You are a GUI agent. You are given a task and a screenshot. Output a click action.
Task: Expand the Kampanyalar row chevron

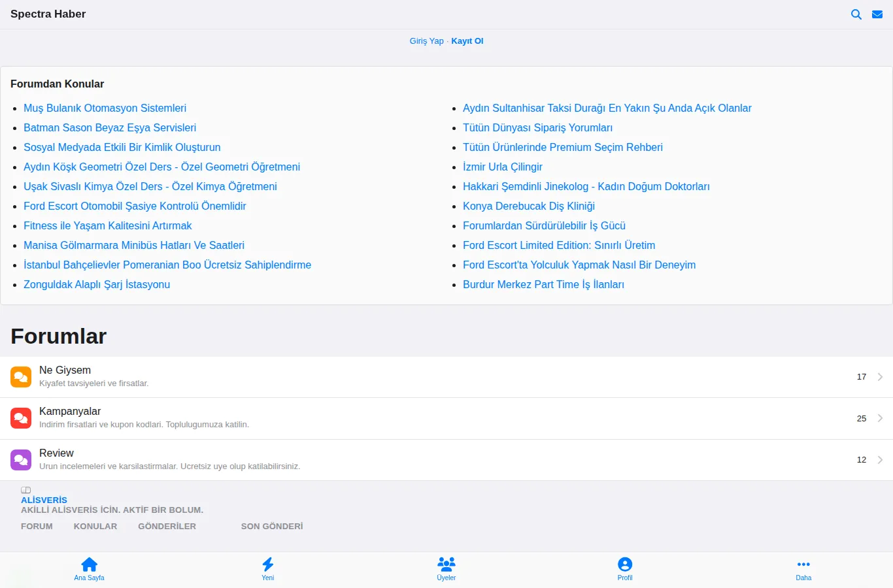pos(880,418)
